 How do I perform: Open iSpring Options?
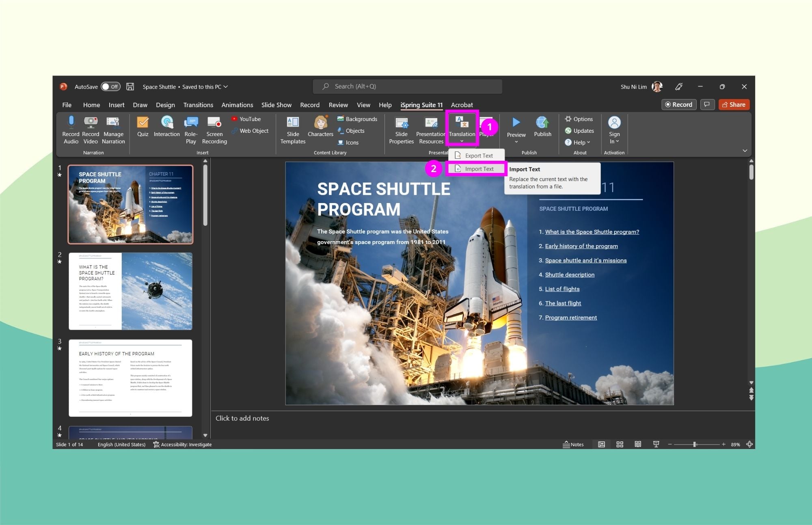pyautogui.click(x=579, y=119)
